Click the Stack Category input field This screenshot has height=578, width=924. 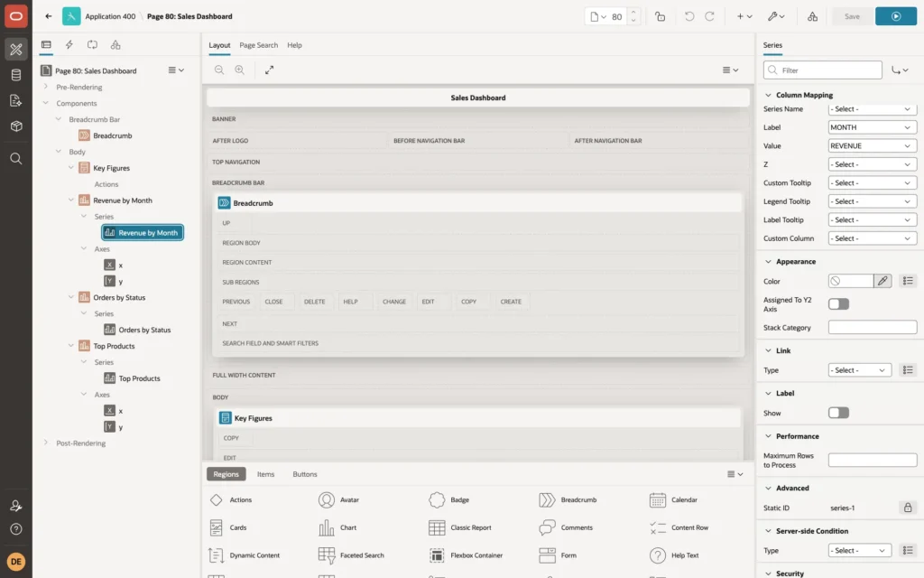click(873, 327)
